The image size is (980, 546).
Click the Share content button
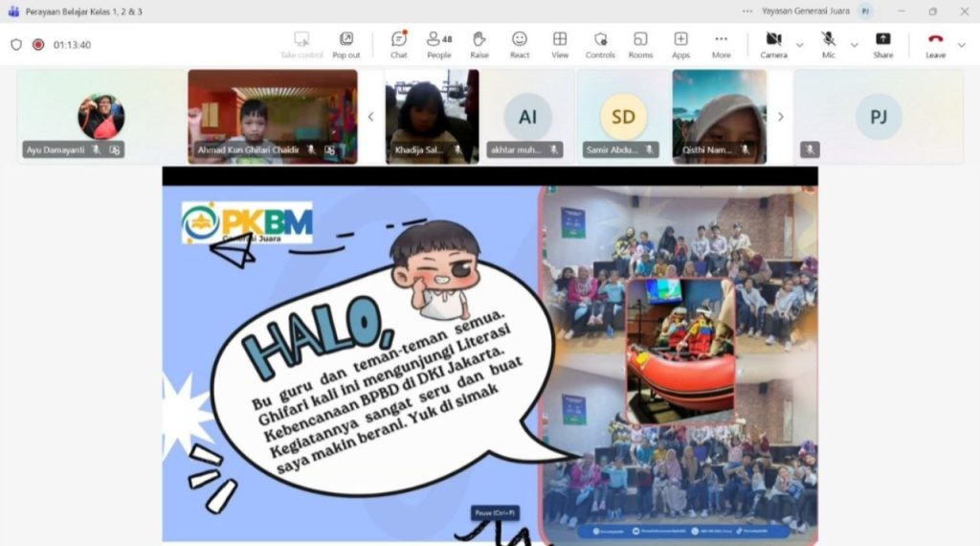(x=882, y=43)
